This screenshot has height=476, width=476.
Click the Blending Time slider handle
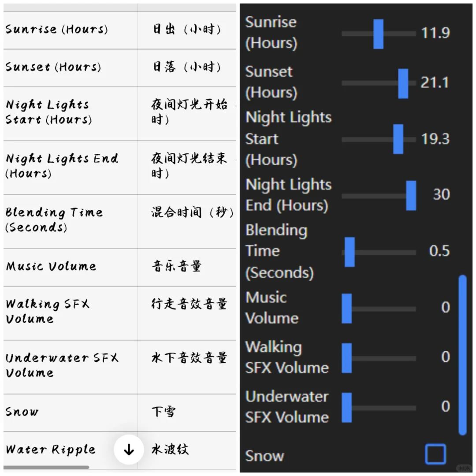click(x=350, y=252)
